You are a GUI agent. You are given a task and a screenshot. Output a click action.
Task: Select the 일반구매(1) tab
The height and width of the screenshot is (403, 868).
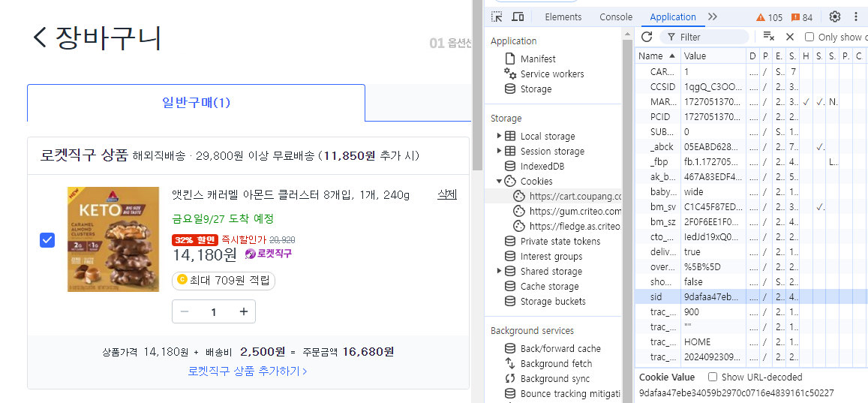[x=196, y=102]
